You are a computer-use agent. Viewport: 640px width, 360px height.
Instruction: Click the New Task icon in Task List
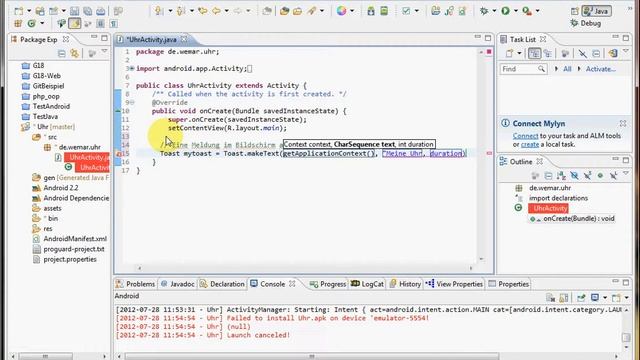coord(509,53)
